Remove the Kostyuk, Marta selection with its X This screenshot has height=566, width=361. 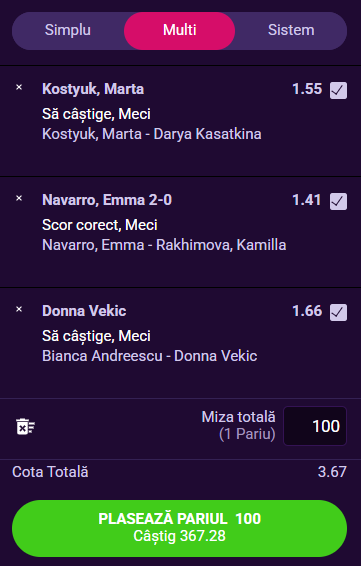19,87
